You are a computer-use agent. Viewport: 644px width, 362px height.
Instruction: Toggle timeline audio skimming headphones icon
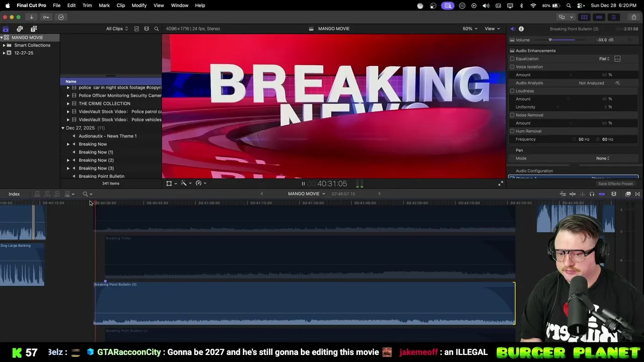point(592,194)
